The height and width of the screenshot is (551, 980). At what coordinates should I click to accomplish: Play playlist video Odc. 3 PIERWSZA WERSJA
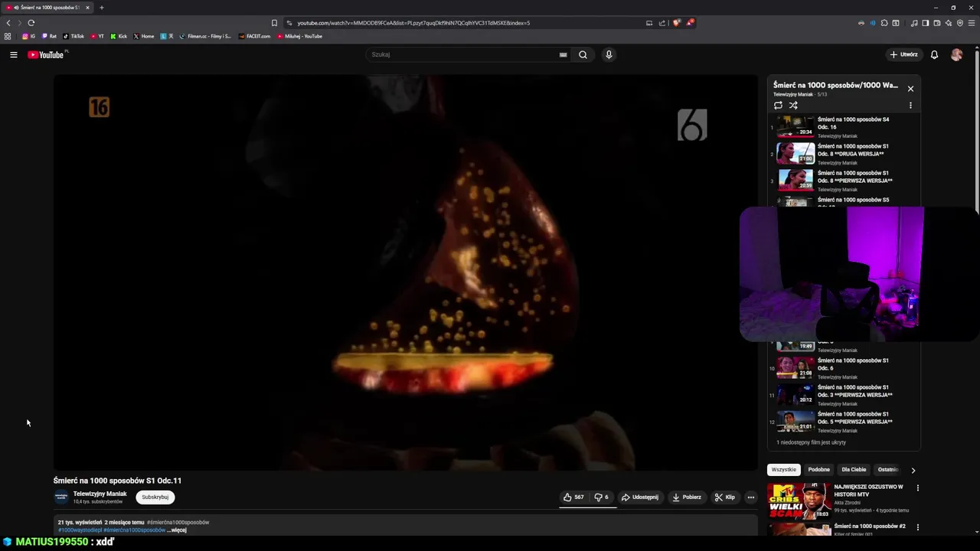click(x=844, y=395)
